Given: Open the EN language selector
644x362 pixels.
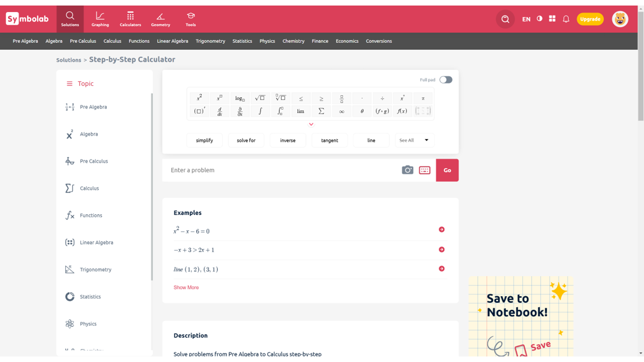Looking at the screenshot, I should [x=526, y=19].
